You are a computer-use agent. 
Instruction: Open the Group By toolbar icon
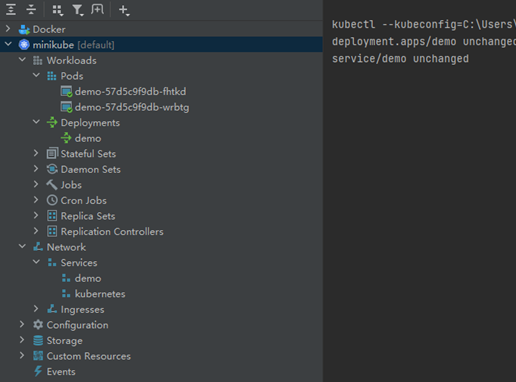click(x=58, y=10)
